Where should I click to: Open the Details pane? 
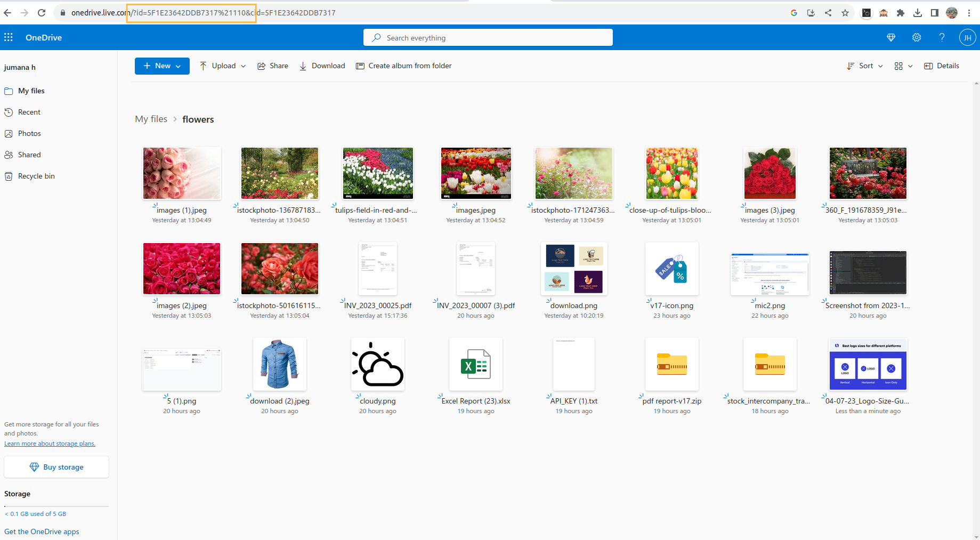click(941, 66)
